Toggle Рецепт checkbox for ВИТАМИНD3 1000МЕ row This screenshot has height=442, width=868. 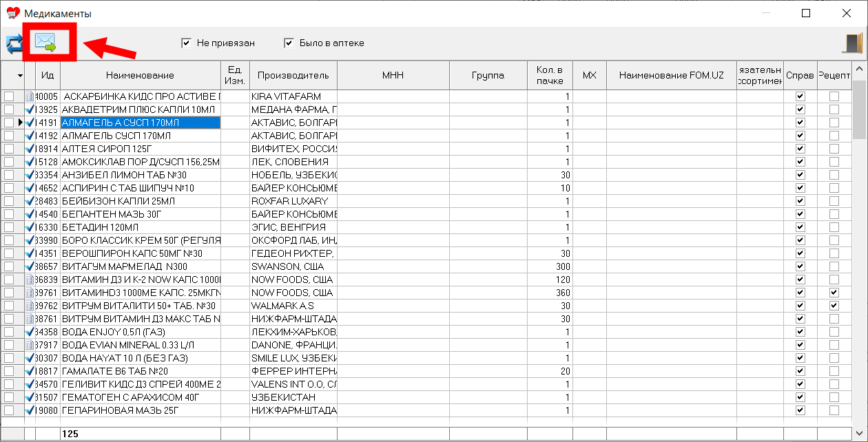click(x=834, y=293)
